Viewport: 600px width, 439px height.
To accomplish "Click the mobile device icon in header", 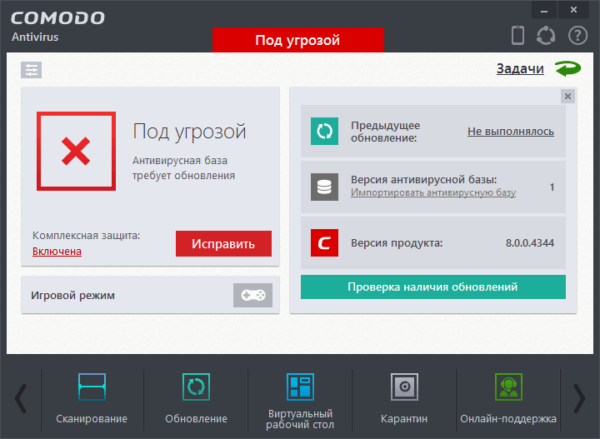I will tap(518, 36).
